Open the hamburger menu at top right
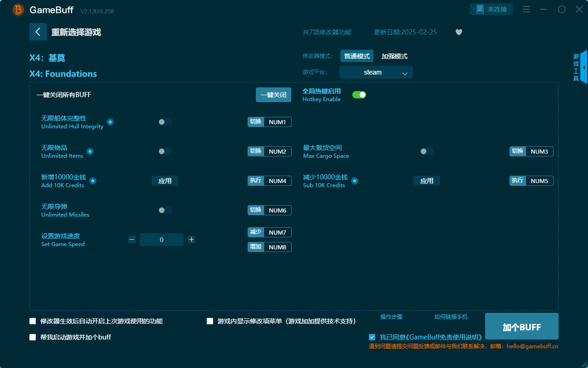Image resolution: width=588 pixels, height=368 pixels. click(526, 9)
